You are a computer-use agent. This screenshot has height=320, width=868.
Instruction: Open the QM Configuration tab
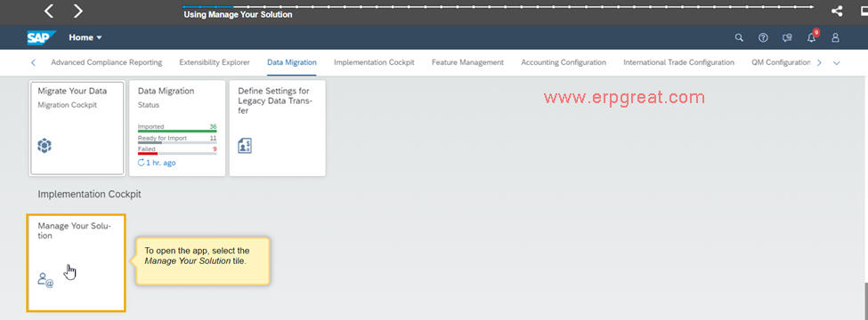click(781, 62)
